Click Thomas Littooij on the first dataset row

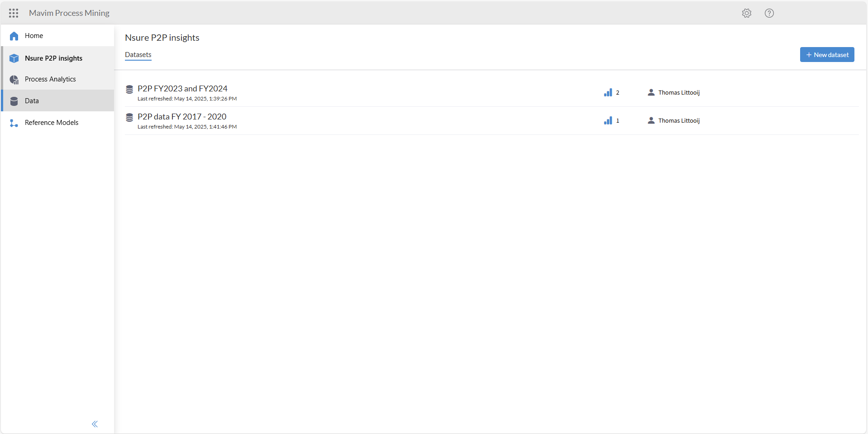(678, 92)
